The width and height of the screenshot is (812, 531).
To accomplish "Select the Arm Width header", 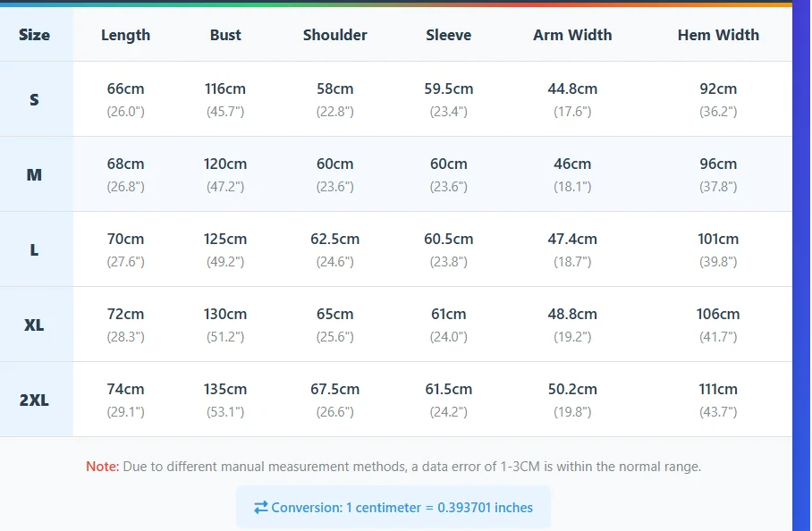I will (x=572, y=36).
